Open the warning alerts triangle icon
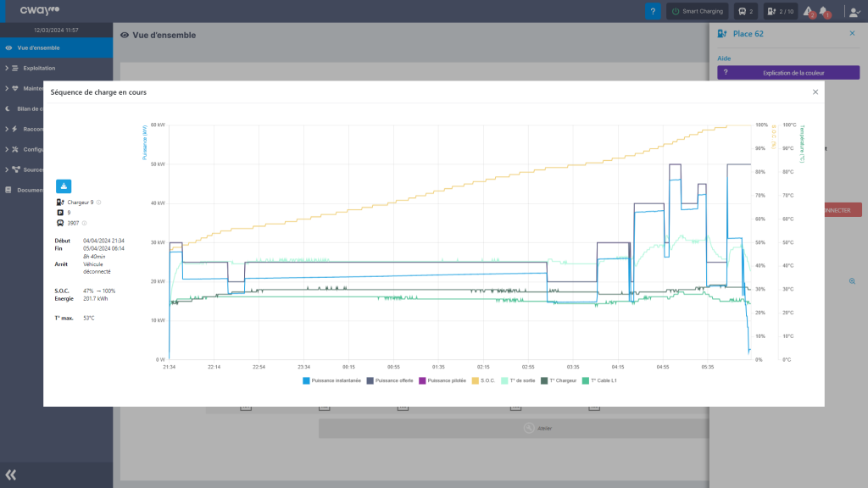868x488 pixels. (808, 12)
